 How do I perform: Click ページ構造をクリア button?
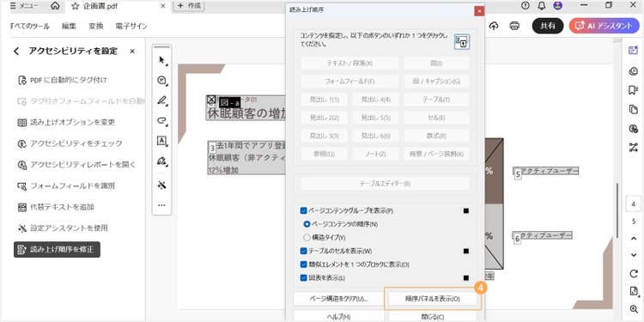click(338, 299)
